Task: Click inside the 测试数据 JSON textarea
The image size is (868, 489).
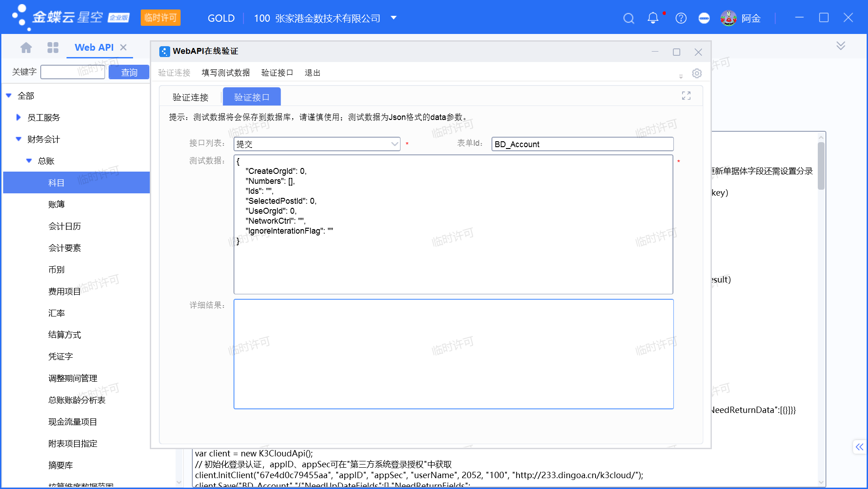Action: [453, 225]
